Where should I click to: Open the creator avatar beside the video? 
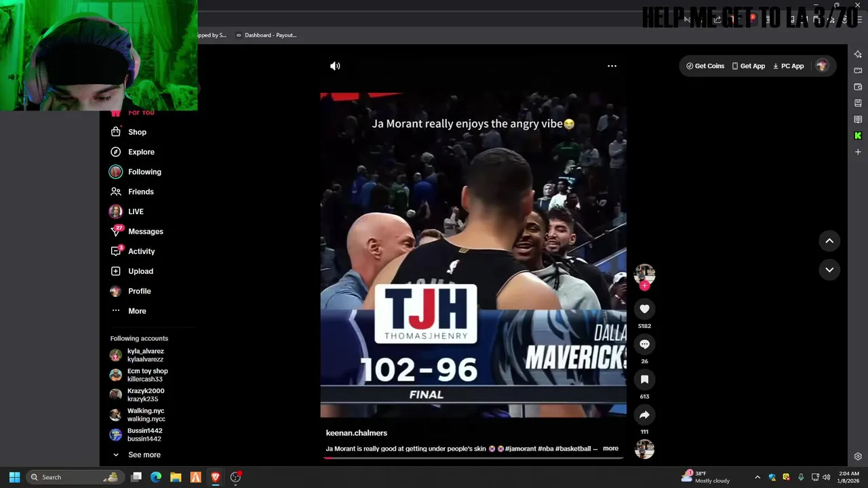(644, 274)
